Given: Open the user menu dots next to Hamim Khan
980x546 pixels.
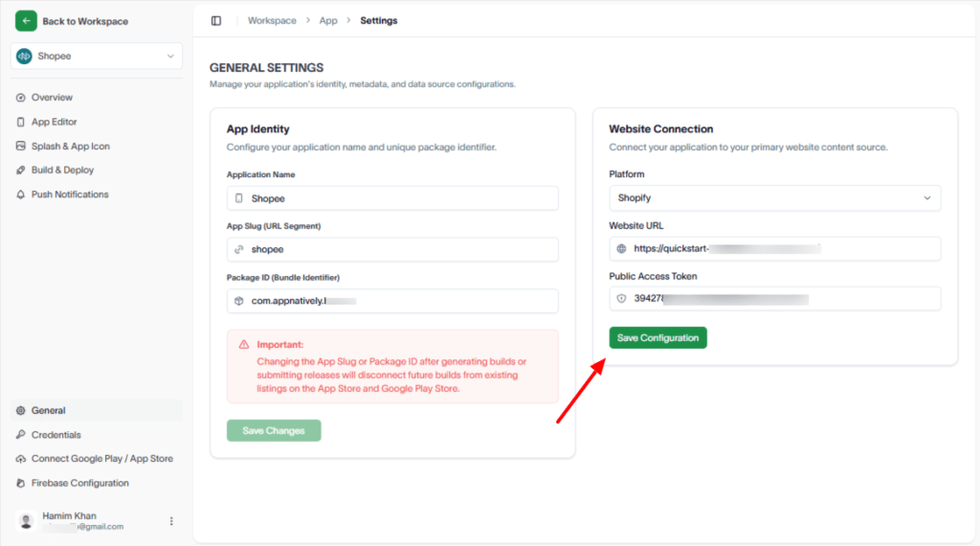Looking at the screenshot, I should click(x=171, y=521).
